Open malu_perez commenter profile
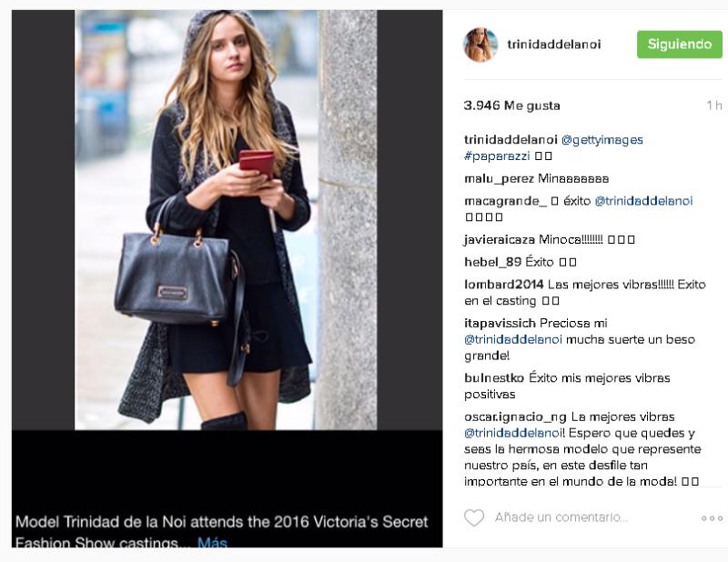The height and width of the screenshot is (562, 728). [x=499, y=179]
